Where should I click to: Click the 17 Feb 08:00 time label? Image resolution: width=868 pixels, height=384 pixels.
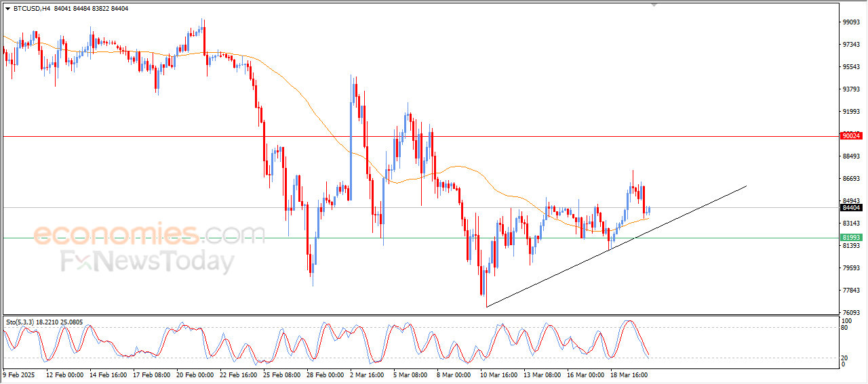[153, 374]
